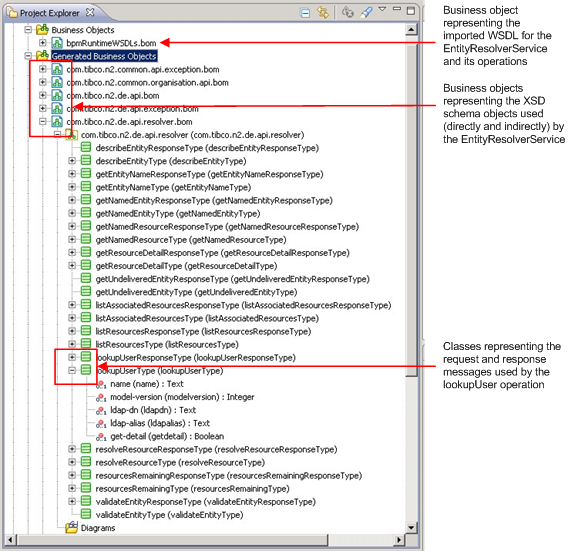Click the ldap-dn attribute icon
Screen dimensions: 571x552
(x=101, y=410)
